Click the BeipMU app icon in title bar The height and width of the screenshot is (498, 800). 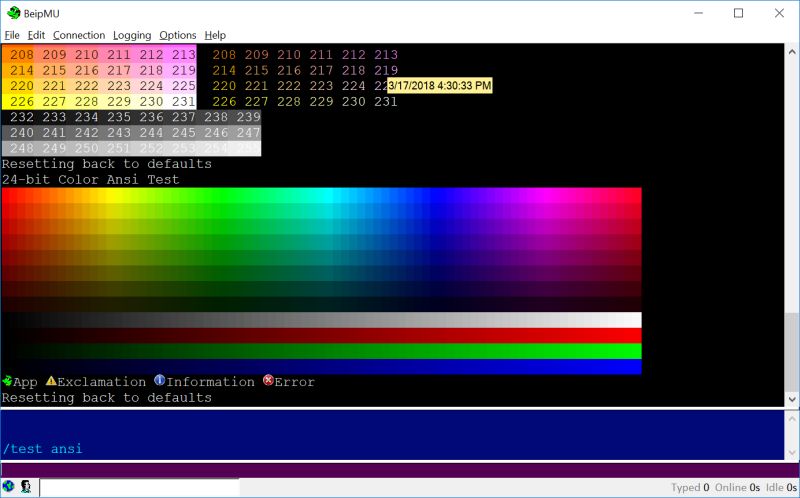[14, 13]
